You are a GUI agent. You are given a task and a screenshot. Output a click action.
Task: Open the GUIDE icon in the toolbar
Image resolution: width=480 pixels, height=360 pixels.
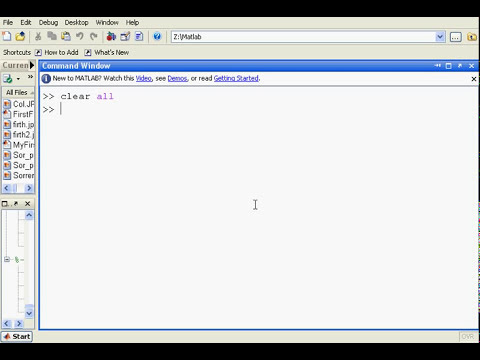125,36
